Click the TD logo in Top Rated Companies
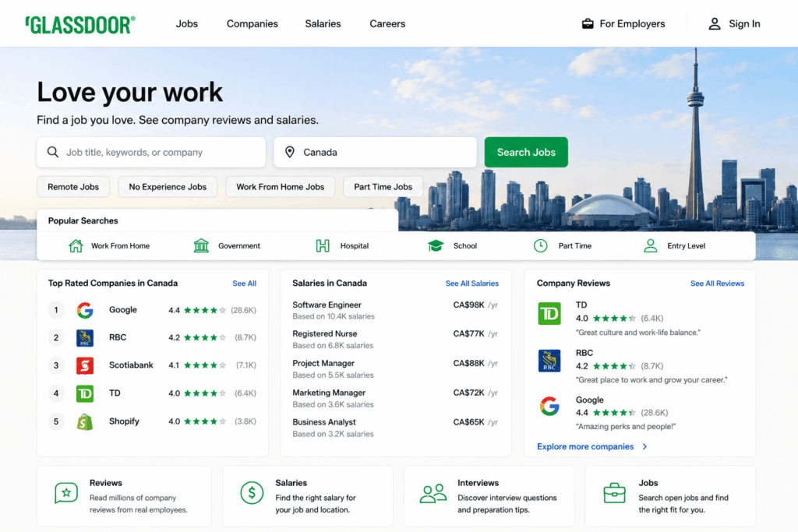Viewport: 798px width, 532px height. click(x=85, y=393)
